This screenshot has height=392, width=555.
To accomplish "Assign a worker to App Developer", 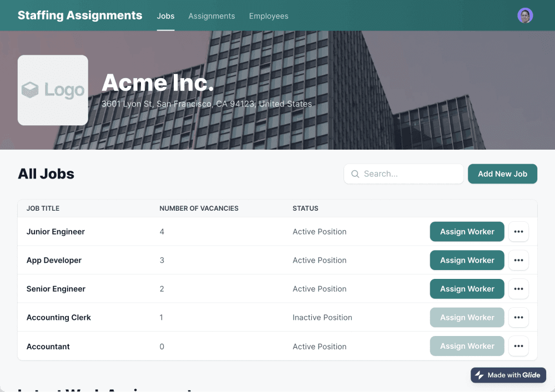I will (x=467, y=260).
